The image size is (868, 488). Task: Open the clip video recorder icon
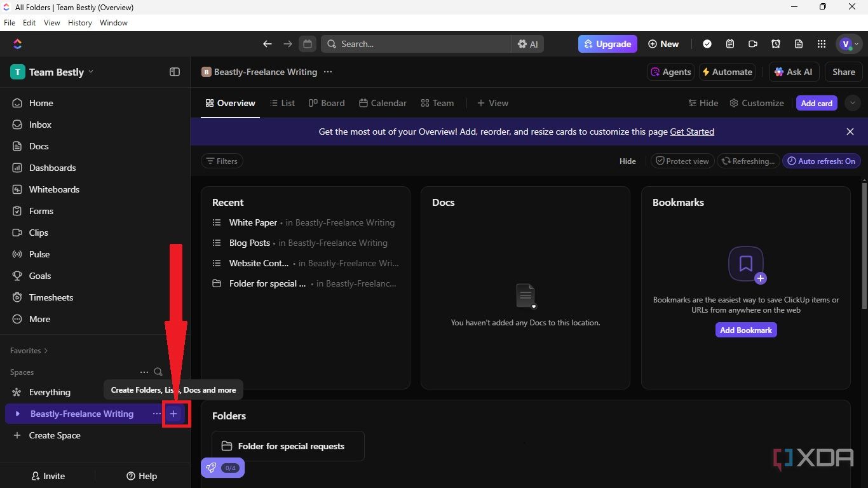[x=753, y=44]
